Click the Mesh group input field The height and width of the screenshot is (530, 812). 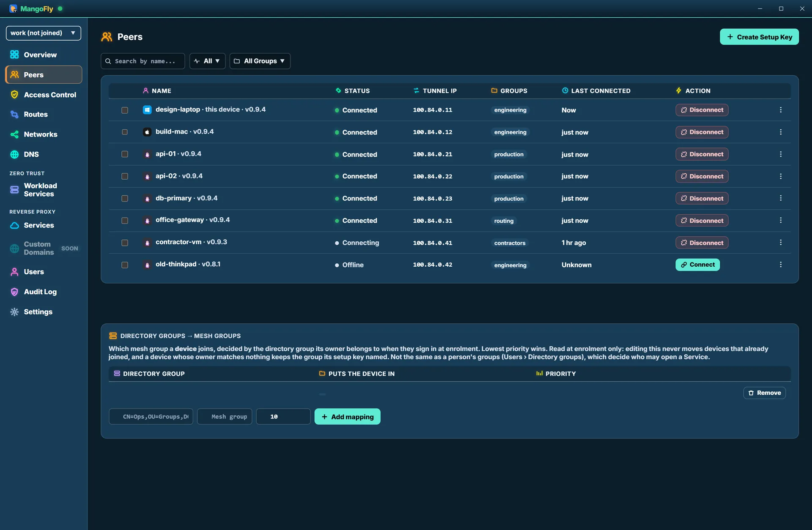point(225,417)
